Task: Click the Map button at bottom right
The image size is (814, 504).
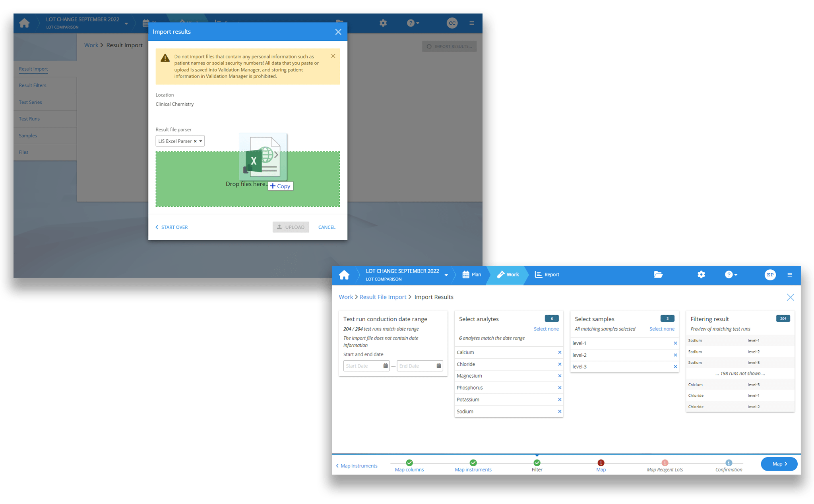Action: [x=779, y=463]
